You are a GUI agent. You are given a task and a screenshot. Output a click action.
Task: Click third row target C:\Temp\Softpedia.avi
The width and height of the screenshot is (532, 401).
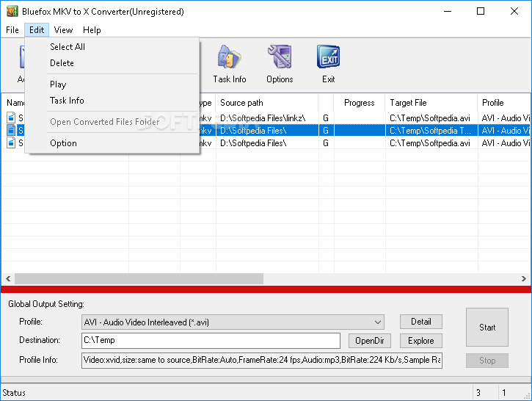tap(430, 143)
